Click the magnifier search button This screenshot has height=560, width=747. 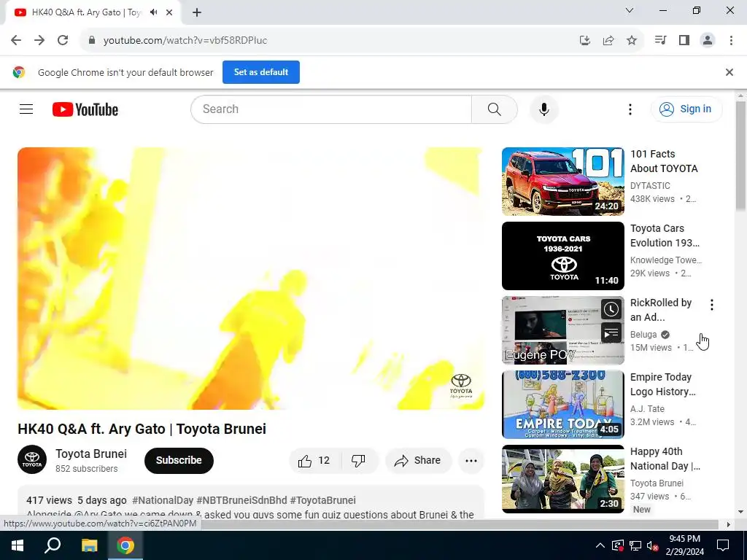[x=494, y=109]
